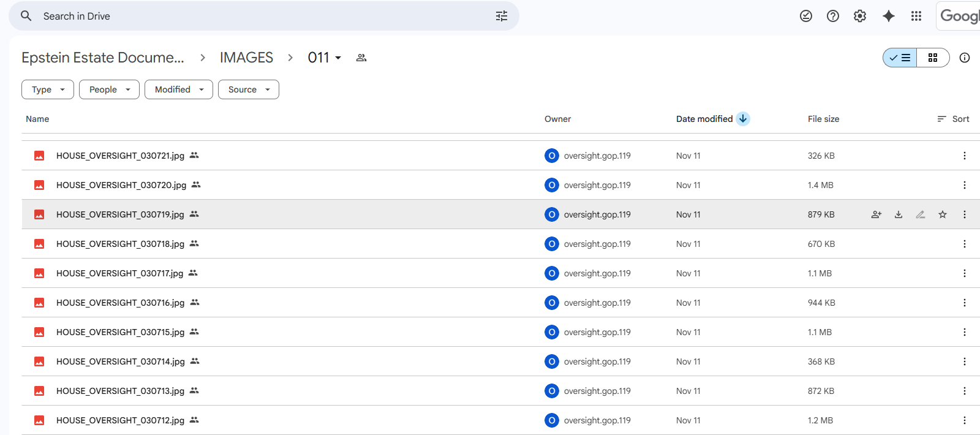980x435 pixels.
Task: Star the HOUSE_OVERSIGHT_030719.jpg file
Action: click(943, 214)
